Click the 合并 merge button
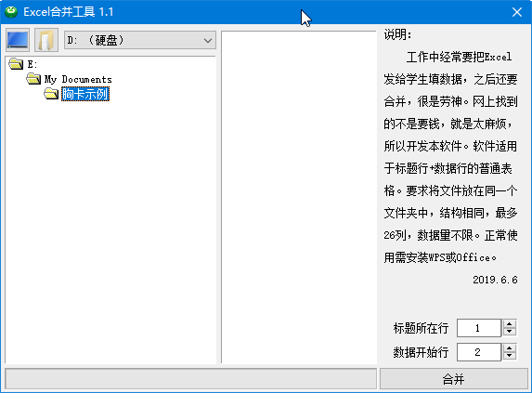This screenshot has height=393, width=532. 454,379
